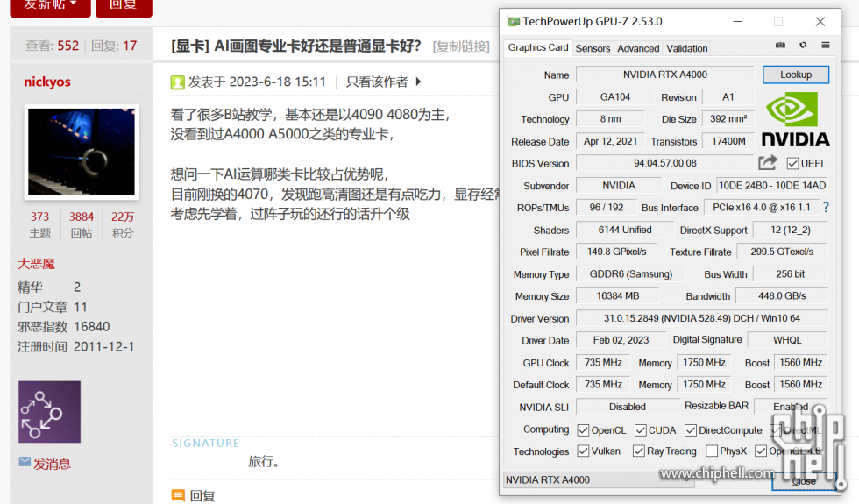Click the 回复 link under the post
The image size is (859, 504).
(x=202, y=496)
